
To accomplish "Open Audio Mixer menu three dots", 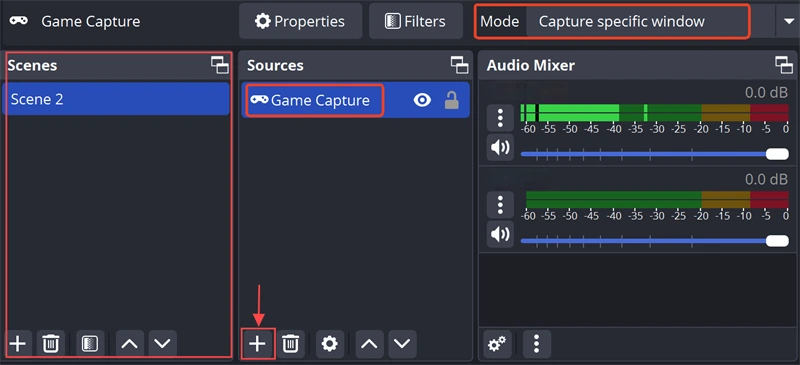I will click(x=536, y=344).
